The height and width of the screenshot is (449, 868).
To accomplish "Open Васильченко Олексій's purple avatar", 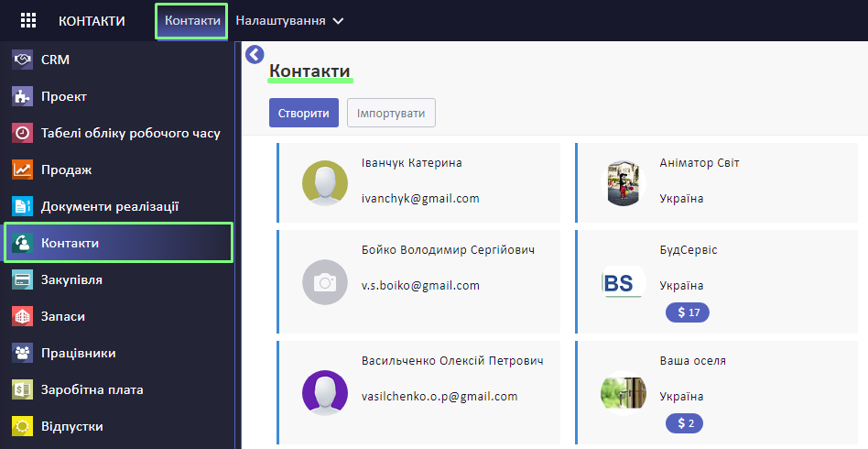I will point(325,393).
